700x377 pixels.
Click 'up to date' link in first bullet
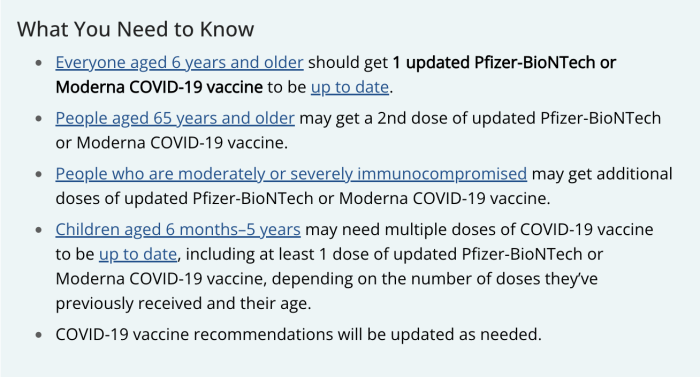point(350,87)
